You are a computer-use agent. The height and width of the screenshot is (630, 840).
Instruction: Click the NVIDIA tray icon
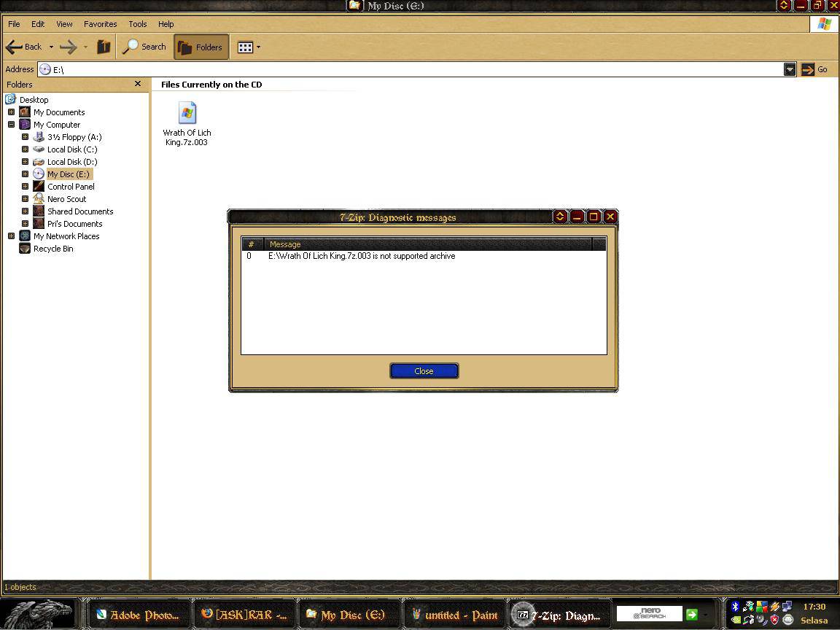pos(736,620)
